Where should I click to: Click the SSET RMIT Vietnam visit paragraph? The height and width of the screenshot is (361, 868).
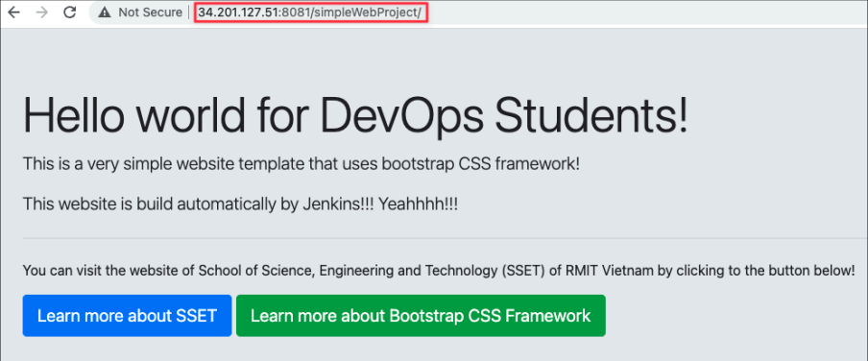[439, 272]
